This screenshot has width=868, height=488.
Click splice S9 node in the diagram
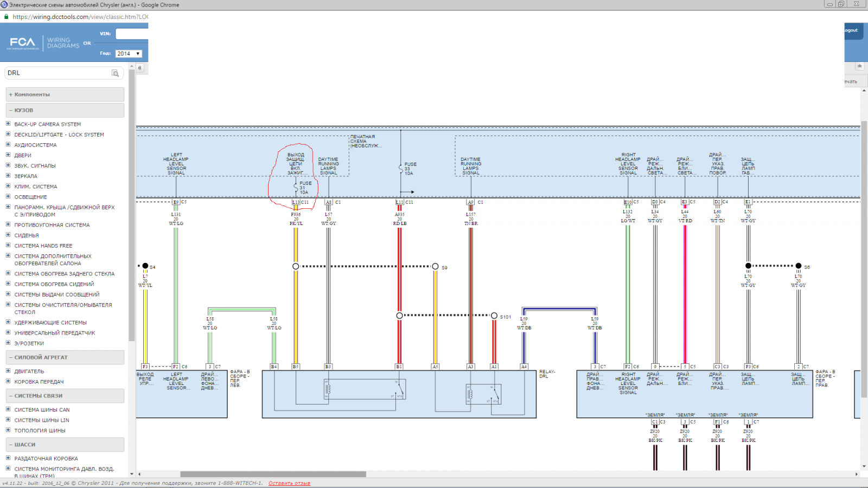pos(435,266)
